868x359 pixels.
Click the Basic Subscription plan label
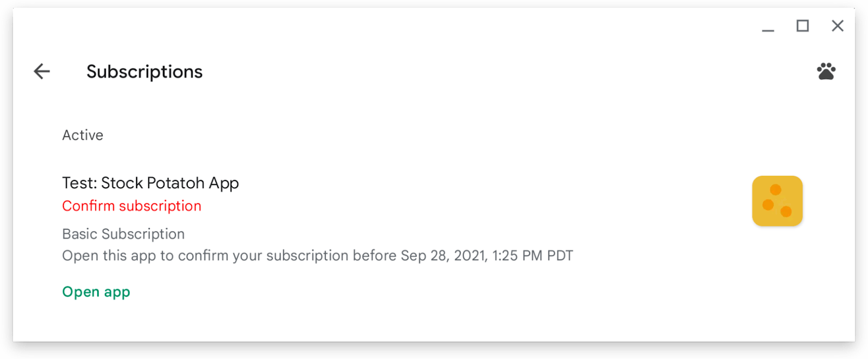(123, 234)
